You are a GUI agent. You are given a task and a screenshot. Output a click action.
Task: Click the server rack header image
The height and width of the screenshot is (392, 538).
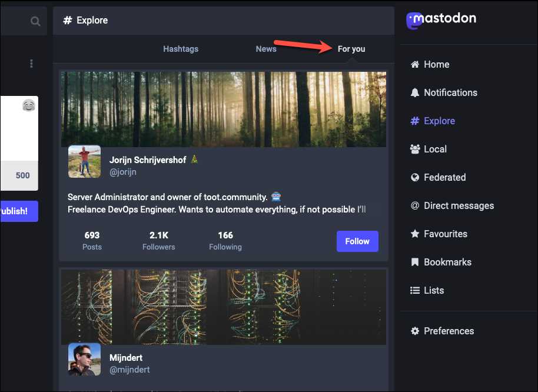(x=224, y=307)
